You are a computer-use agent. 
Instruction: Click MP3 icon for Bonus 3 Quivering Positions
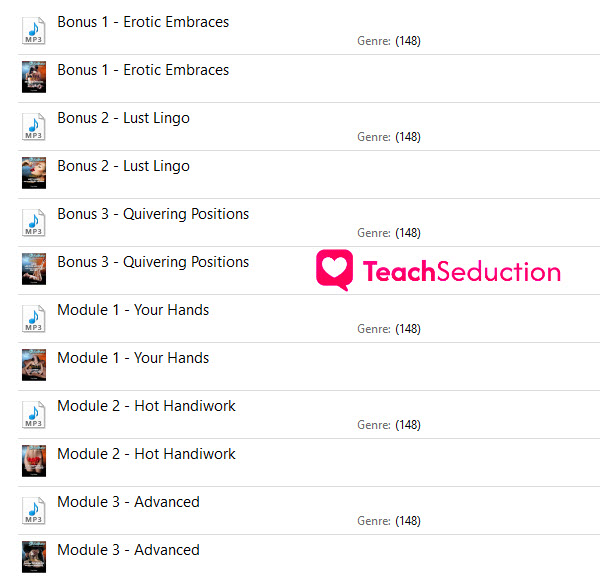click(x=34, y=222)
